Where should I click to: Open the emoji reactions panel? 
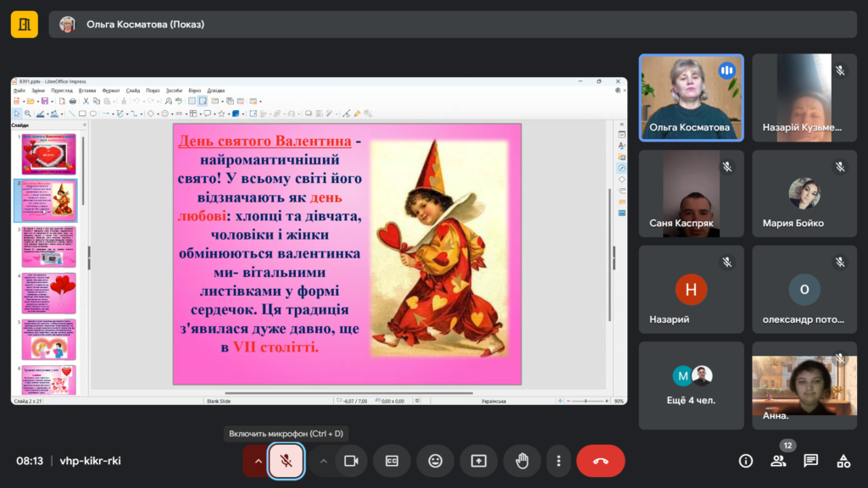point(435,461)
